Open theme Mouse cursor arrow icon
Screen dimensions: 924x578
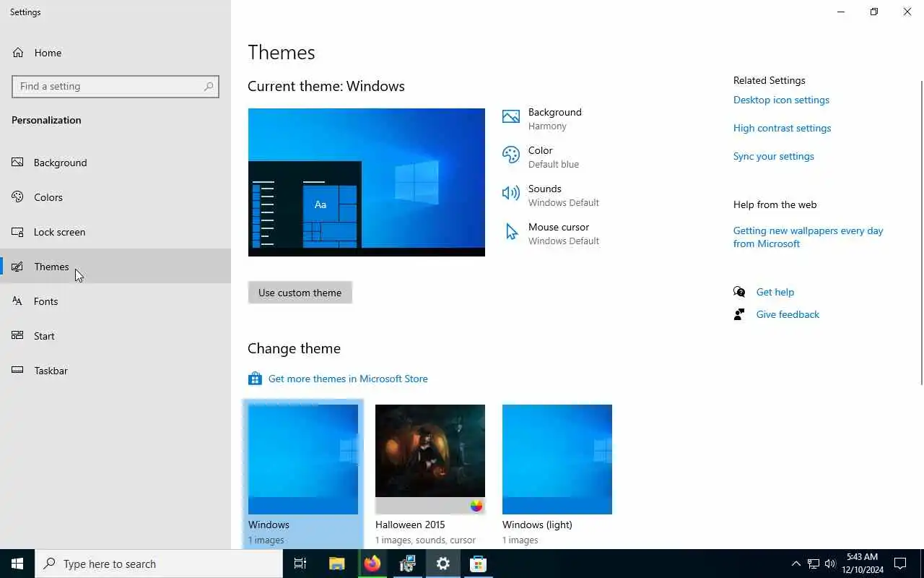point(512,232)
